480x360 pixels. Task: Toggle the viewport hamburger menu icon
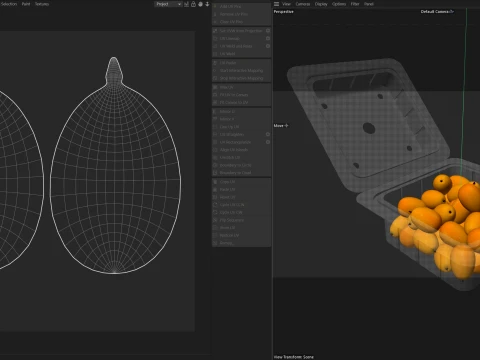click(276, 4)
